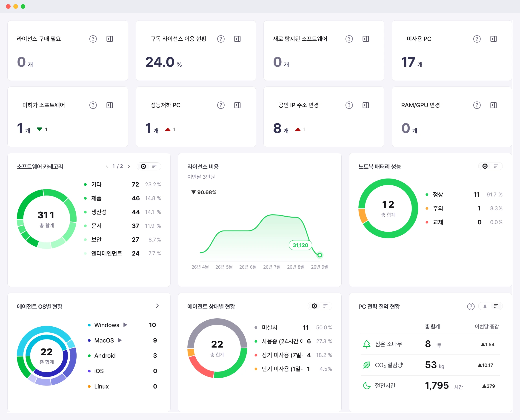Open side panel for 미허가 소프트웨어 card
Viewport: 520px width, 420px height.
click(109, 105)
